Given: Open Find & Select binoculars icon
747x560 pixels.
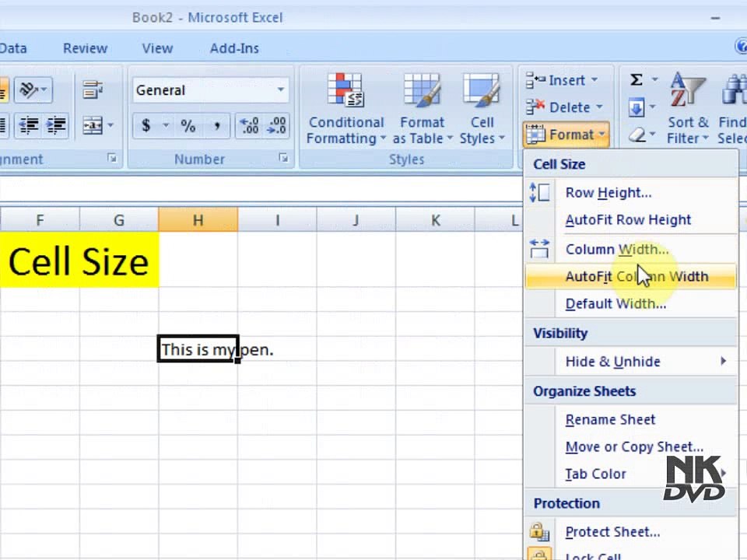Looking at the screenshot, I should (735, 90).
